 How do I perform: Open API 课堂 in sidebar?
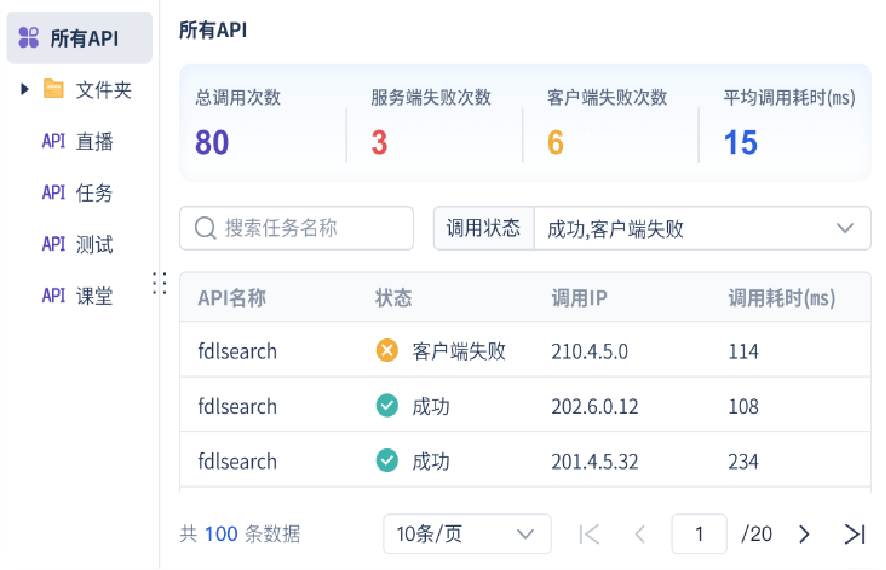[77, 295]
